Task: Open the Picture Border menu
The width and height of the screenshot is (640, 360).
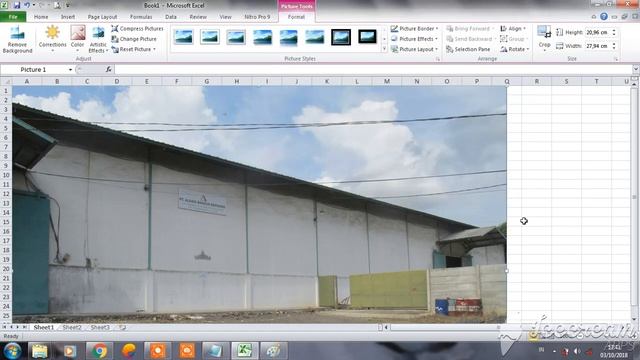Action: (414, 29)
